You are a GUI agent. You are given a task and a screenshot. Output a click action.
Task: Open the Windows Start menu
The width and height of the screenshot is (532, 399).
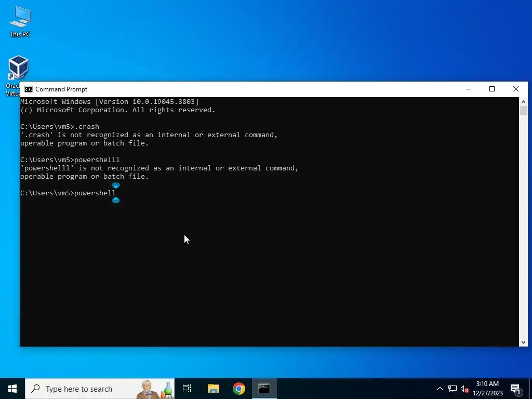[12, 389]
